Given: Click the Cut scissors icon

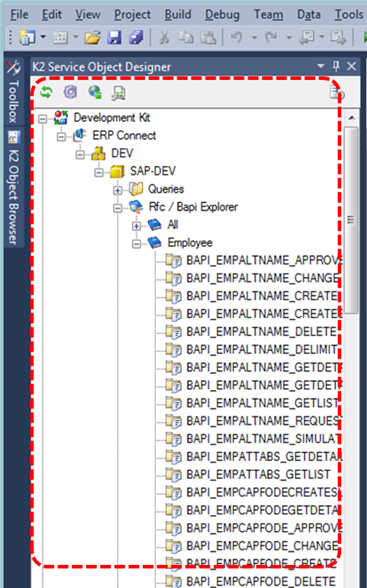Looking at the screenshot, I should [x=164, y=38].
